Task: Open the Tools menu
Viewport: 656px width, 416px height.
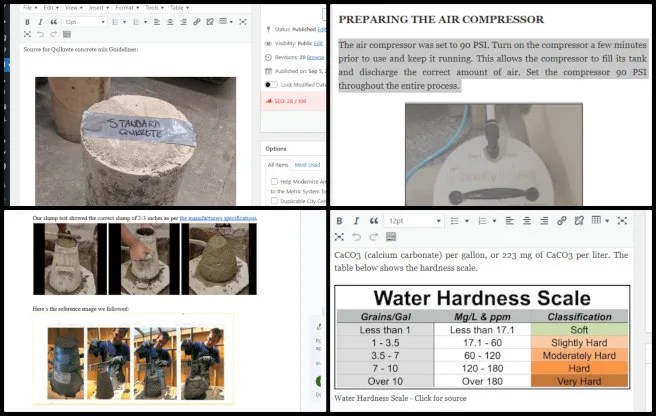Action: pyautogui.click(x=154, y=8)
